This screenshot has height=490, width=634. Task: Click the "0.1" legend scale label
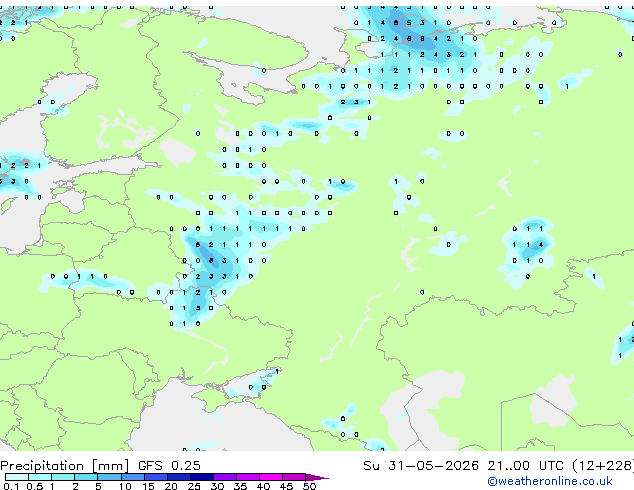click(11, 486)
